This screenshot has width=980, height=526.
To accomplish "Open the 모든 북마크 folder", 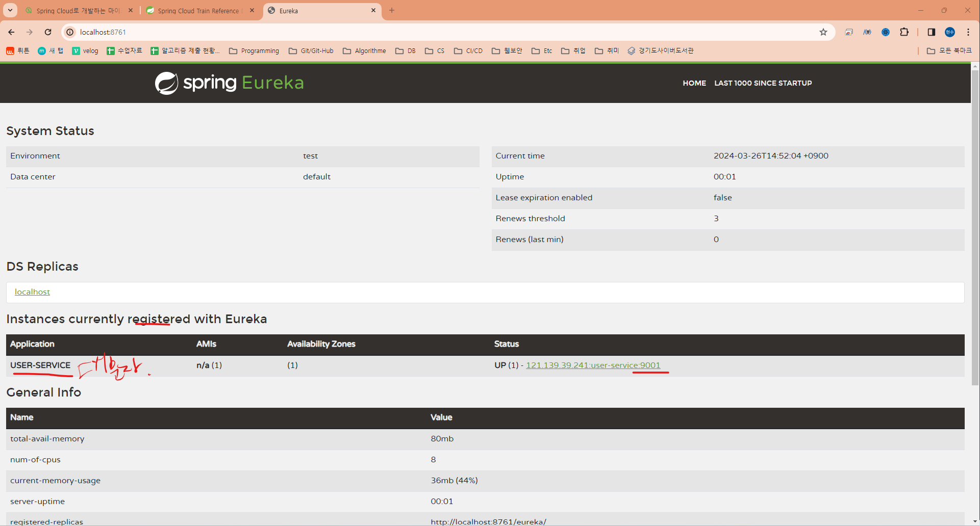I will [x=949, y=51].
